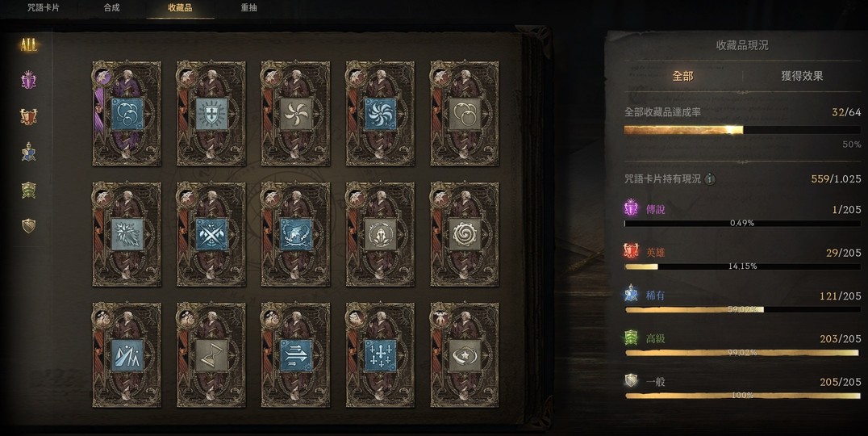Viewport: 868px width, 436px height.
Task: Select the 收藏品 tab
Action: click(x=180, y=8)
